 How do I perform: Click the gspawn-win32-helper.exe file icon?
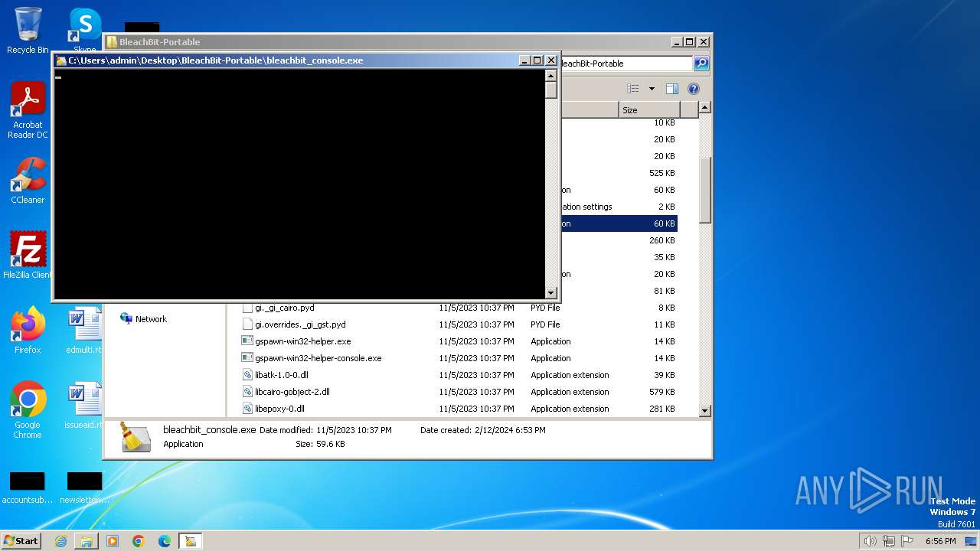[x=247, y=341]
